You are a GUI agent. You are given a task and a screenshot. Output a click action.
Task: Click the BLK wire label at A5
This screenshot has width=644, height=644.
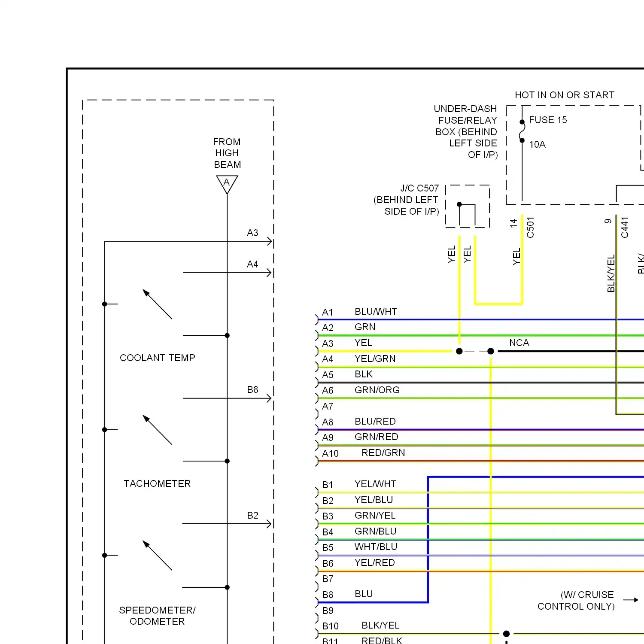(x=364, y=374)
